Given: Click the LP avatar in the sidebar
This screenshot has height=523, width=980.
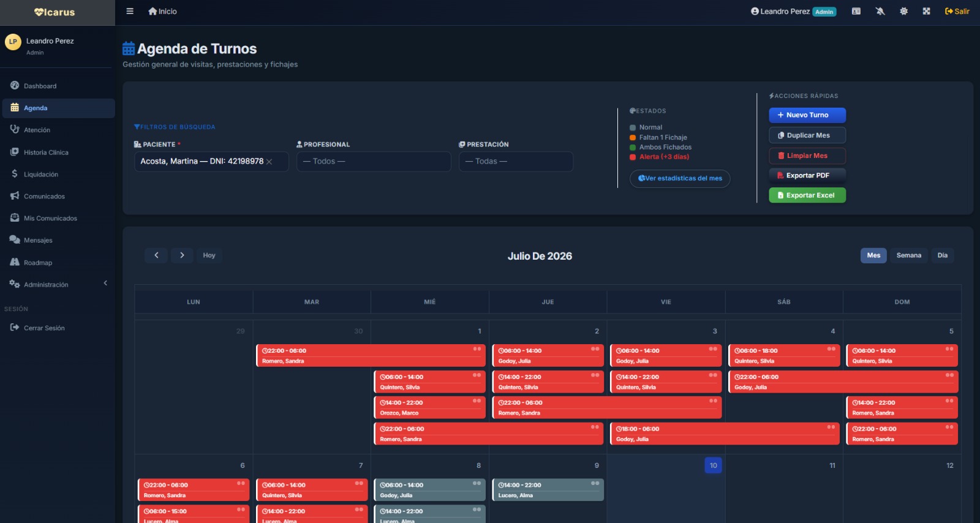Looking at the screenshot, I should click(x=13, y=42).
